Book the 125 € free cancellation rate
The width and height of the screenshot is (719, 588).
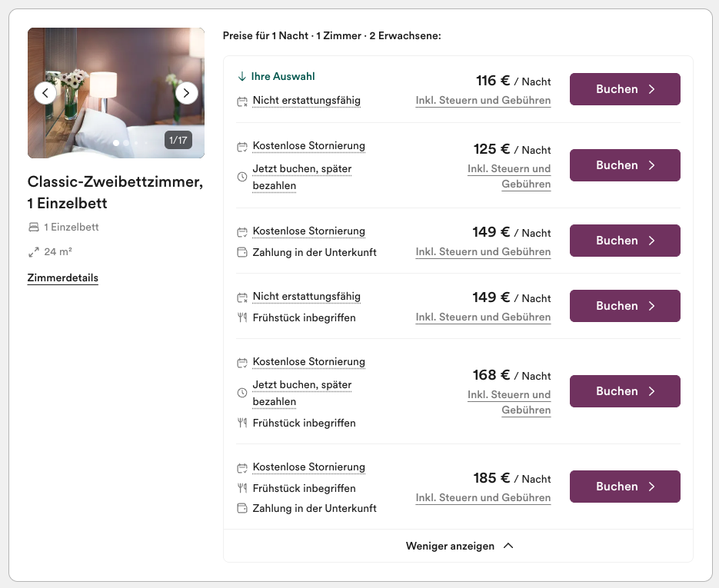tap(625, 165)
